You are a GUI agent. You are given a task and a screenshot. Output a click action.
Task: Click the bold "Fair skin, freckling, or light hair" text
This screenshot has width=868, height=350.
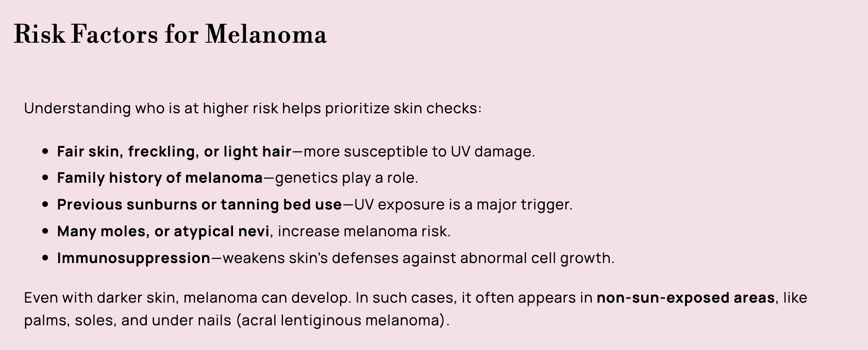click(x=174, y=151)
